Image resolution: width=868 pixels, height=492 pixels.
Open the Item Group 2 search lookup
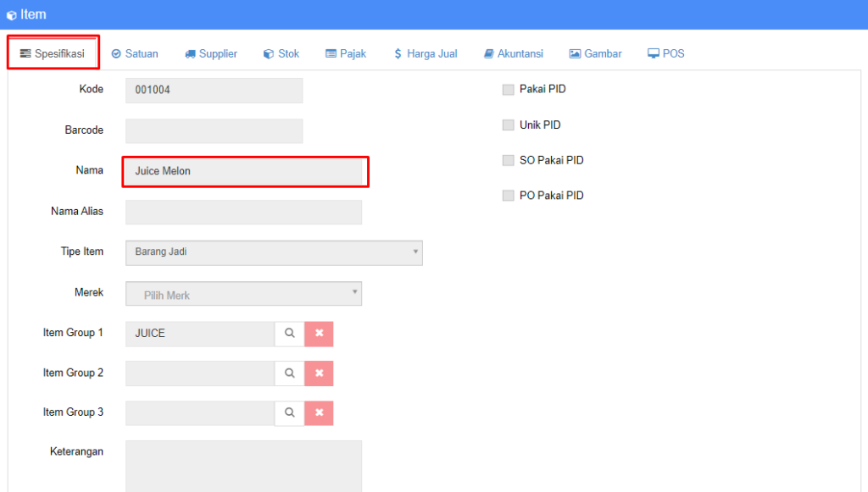pos(289,373)
